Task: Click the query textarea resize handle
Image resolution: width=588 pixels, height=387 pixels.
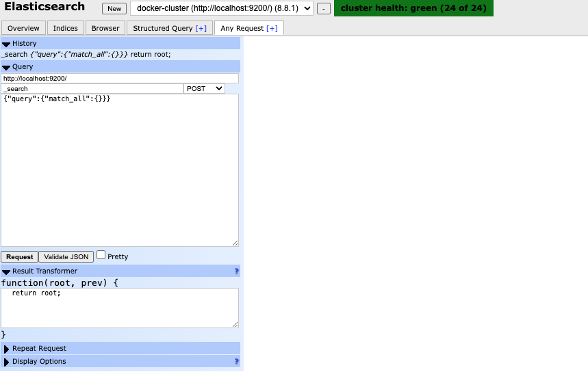Action: [x=235, y=243]
